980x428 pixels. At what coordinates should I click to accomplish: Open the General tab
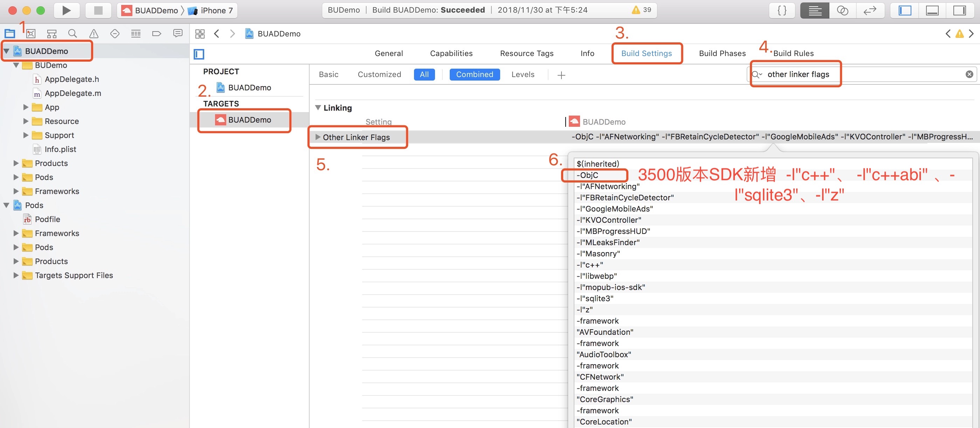pos(388,53)
